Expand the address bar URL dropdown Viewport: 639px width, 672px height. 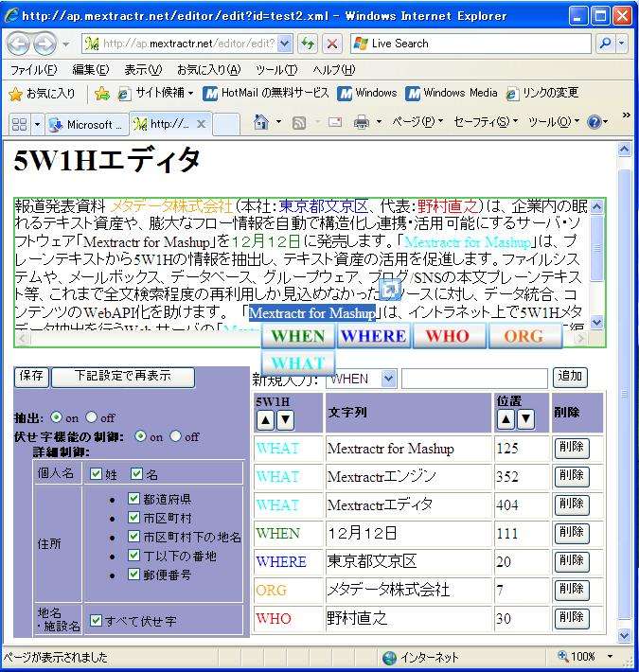[285, 44]
